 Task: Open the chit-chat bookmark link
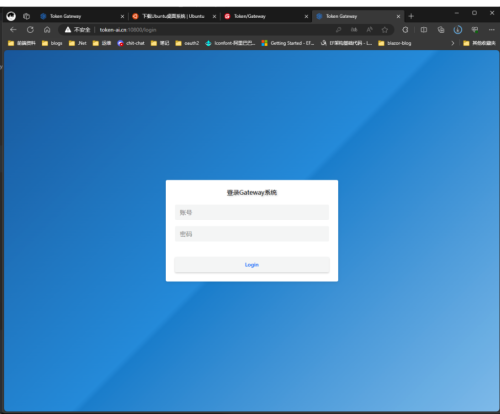(x=131, y=43)
